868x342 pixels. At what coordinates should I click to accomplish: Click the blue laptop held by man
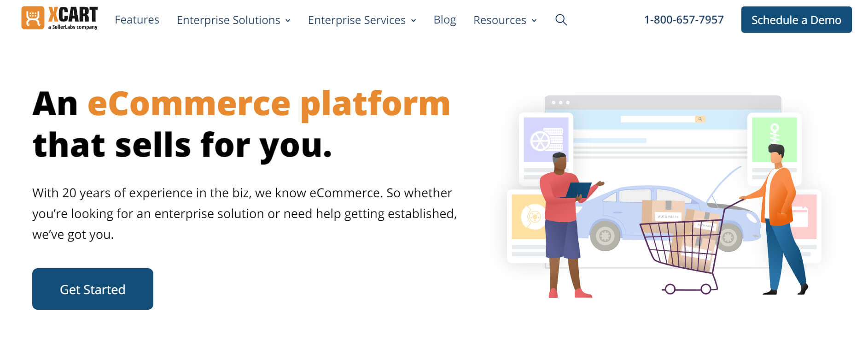pos(577,189)
